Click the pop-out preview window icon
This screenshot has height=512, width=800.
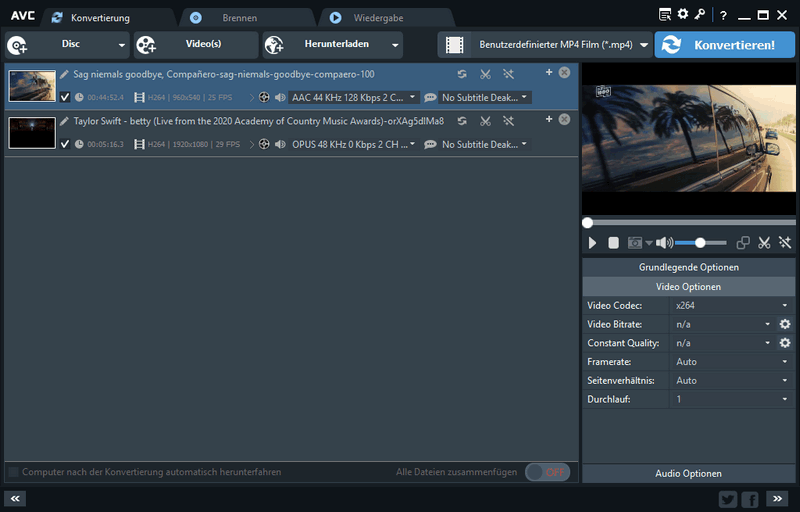click(743, 243)
